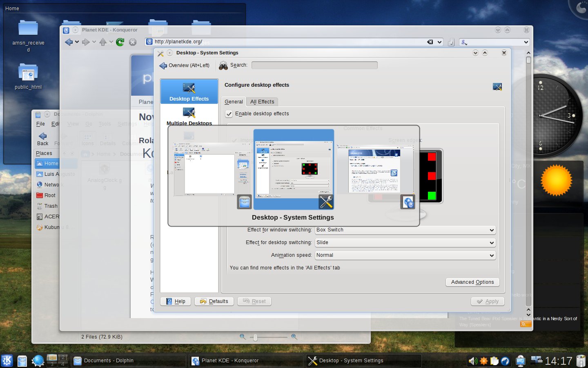This screenshot has width=588, height=368.
Task: Toggle Enable desktop effects checkbox
Action: tap(229, 114)
